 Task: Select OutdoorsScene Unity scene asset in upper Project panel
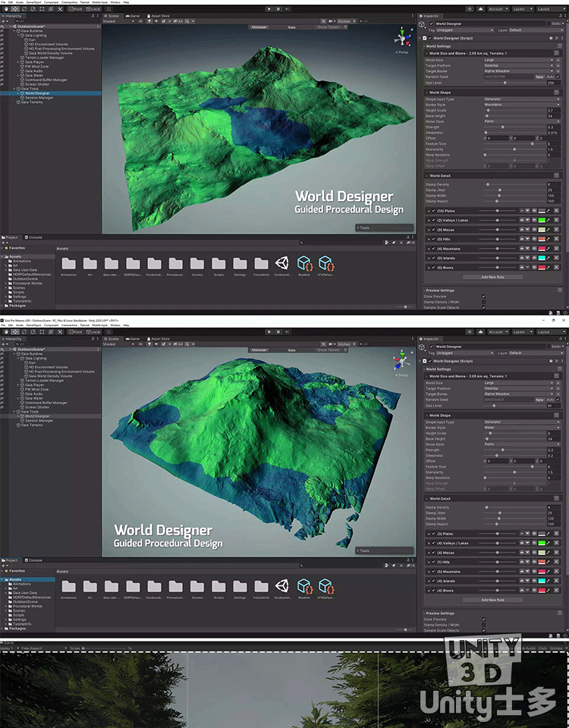click(282, 266)
